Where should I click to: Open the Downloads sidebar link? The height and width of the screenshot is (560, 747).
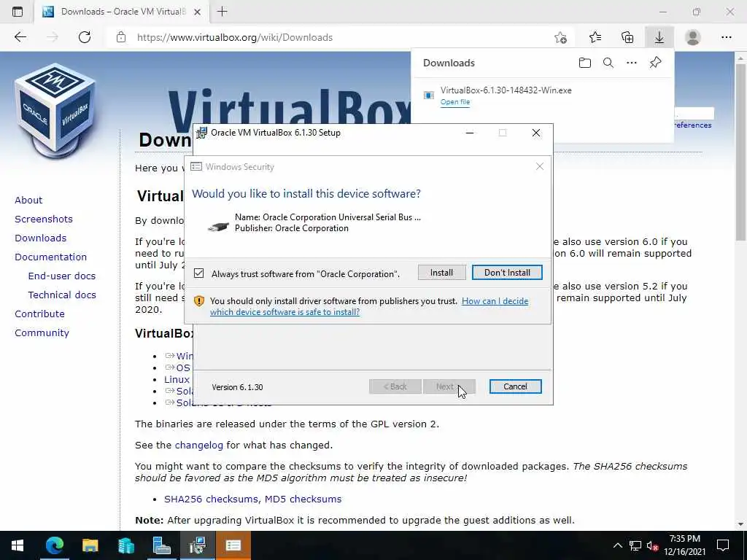click(x=41, y=238)
